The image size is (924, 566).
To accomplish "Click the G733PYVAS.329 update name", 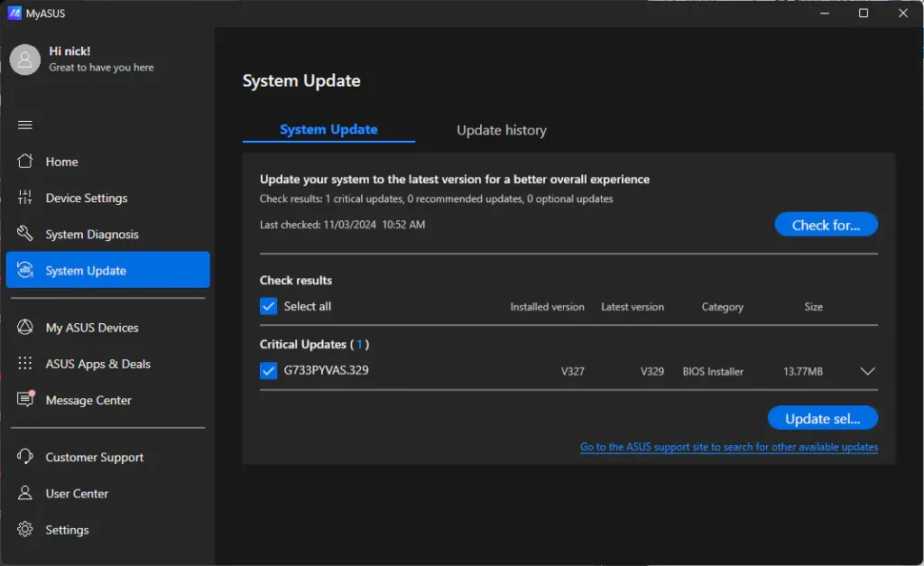I will (326, 370).
